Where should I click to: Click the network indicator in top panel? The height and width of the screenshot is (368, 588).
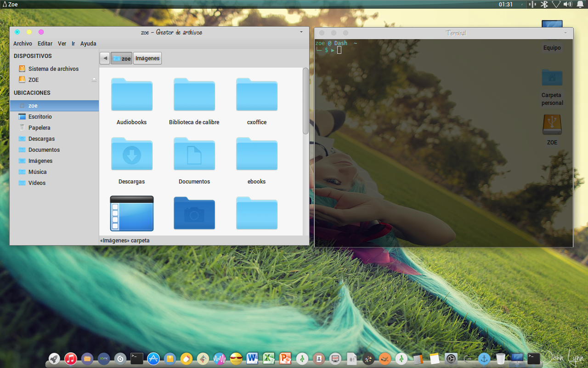tap(556, 4)
